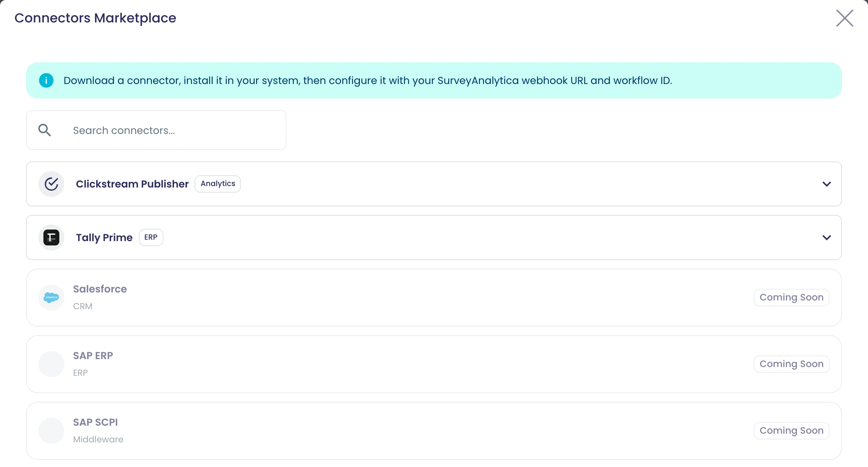Select the Clickstream Publisher title

(x=132, y=184)
